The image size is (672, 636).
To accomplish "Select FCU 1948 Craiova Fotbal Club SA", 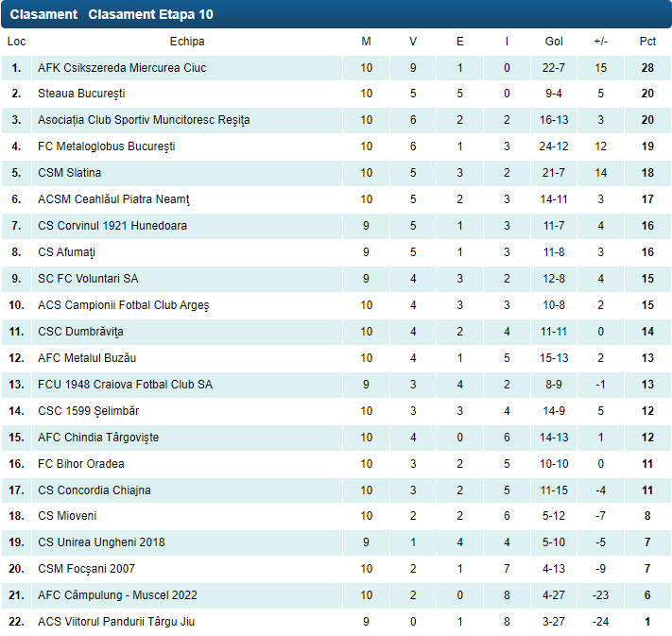I will [x=125, y=385].
